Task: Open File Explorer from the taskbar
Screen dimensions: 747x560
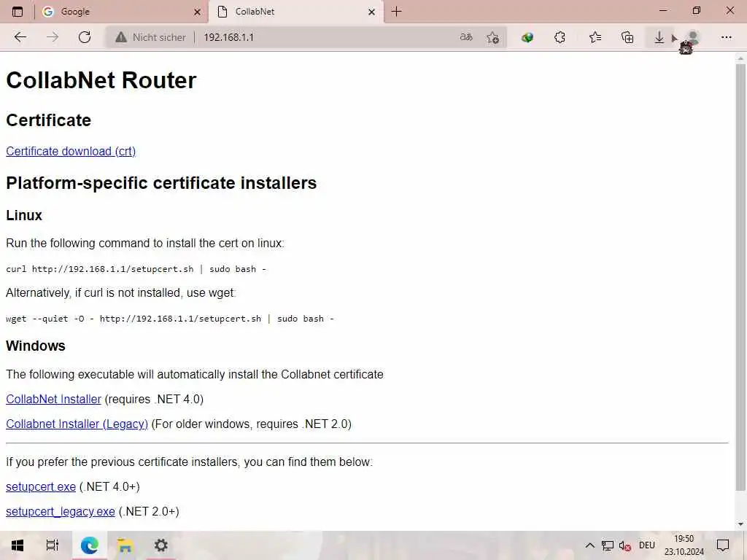Action: (x=125, y=545)
